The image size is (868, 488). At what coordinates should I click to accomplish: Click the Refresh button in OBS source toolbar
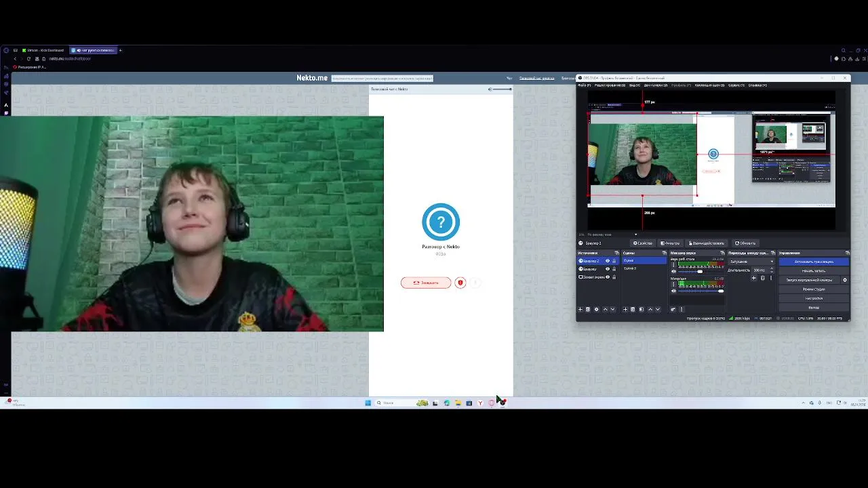[x=745, y=243]
